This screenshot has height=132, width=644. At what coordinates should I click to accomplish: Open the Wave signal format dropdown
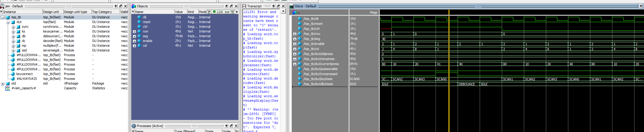pyautogui.click(x=296, y=12)
